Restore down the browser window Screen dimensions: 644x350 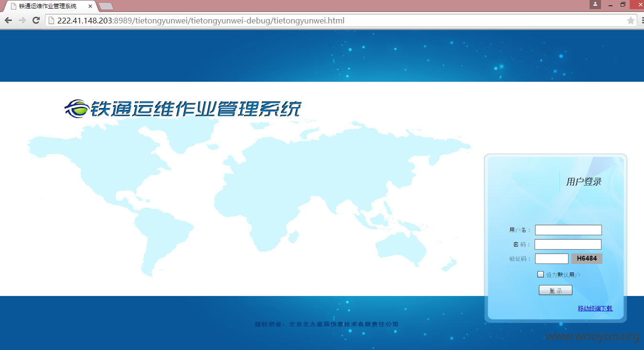tap(623, 4)
